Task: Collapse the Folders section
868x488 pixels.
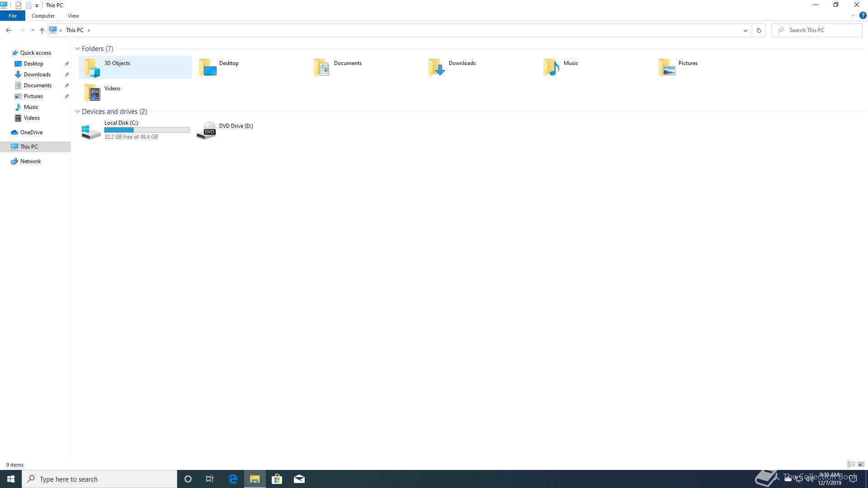Action: (78, 48)
